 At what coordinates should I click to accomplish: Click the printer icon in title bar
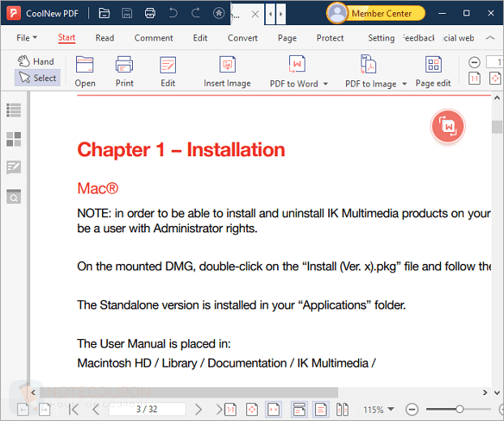pos(150,13)
